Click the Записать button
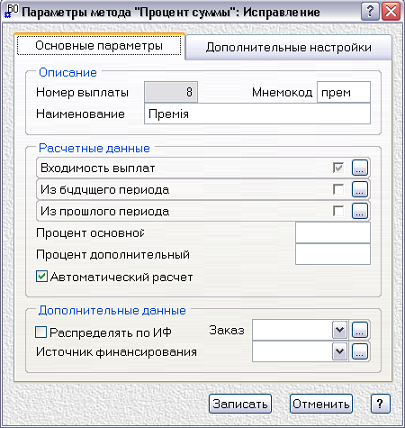The image size is (405, 428). [240, 404]
